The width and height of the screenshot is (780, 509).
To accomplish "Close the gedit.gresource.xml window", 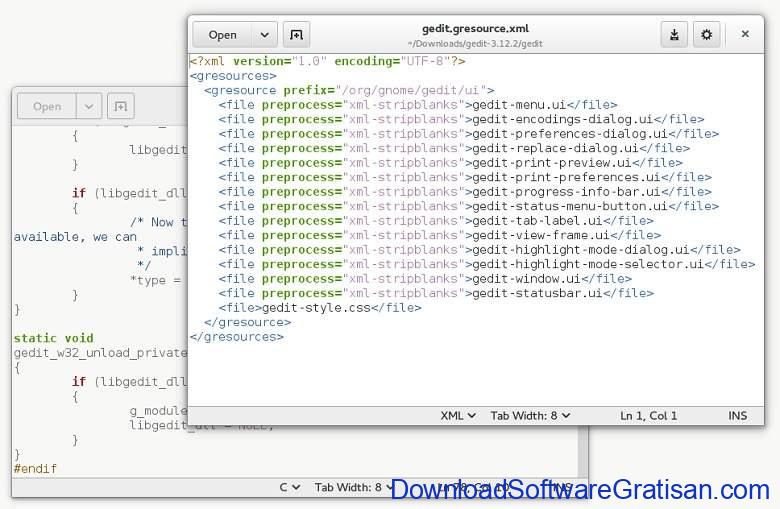I will click(x=745, y=34).
